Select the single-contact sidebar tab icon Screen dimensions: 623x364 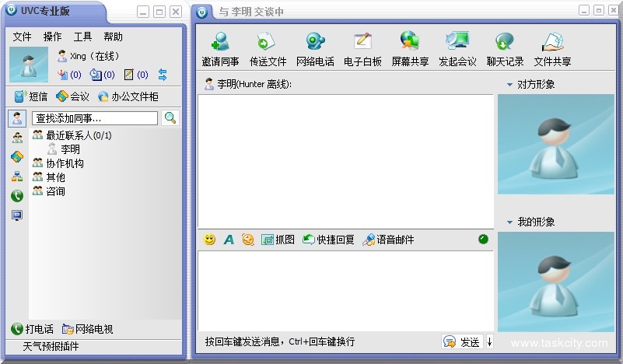(x=17, y=118)
